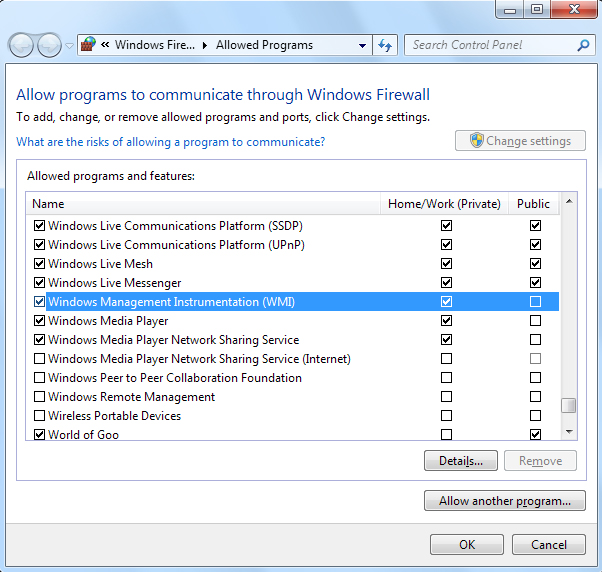Minimize the Allowed Programs window

tap(510, 9)
